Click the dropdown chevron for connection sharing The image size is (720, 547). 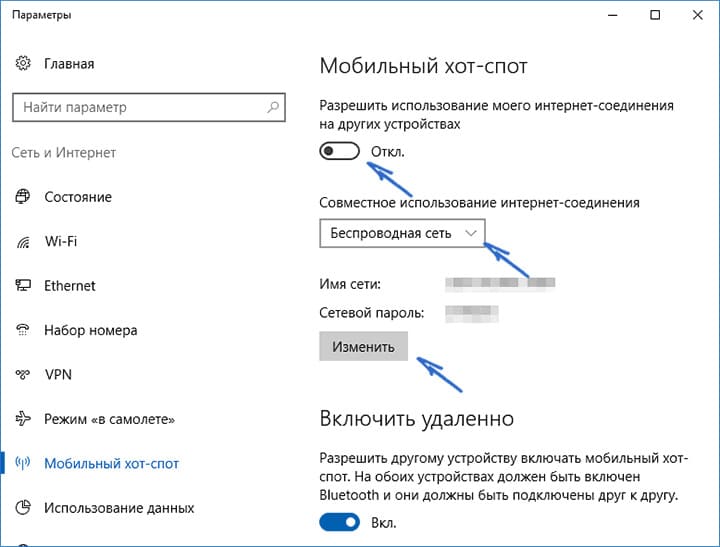click(x=471, y=233)
